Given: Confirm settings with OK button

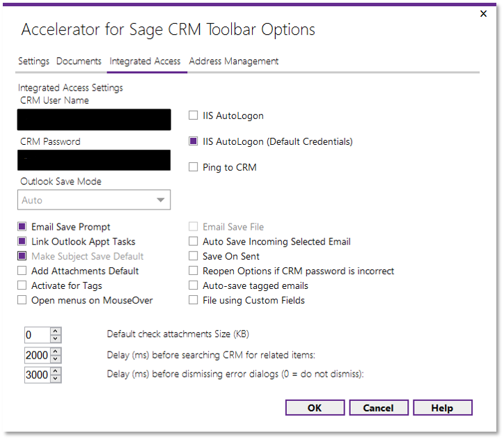Looking at the screenshot, I should pyautogui.click(x=315, y=407).
